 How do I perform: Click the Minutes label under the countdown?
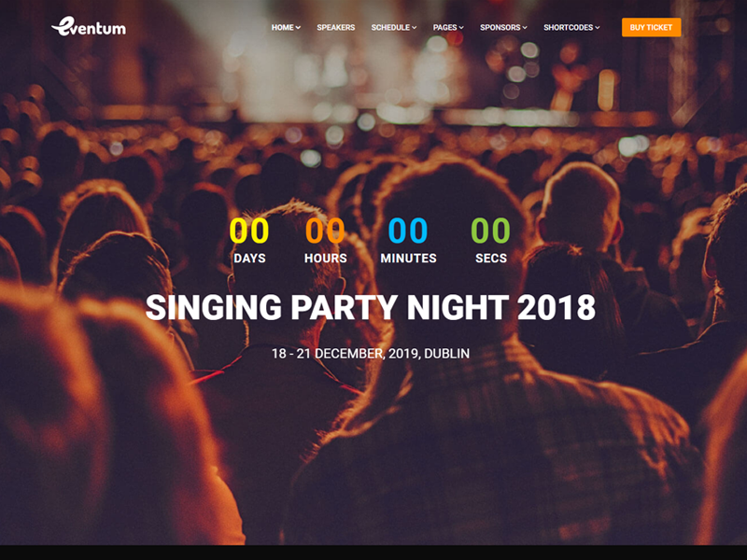pyautogui.click(x=408, y=259)
